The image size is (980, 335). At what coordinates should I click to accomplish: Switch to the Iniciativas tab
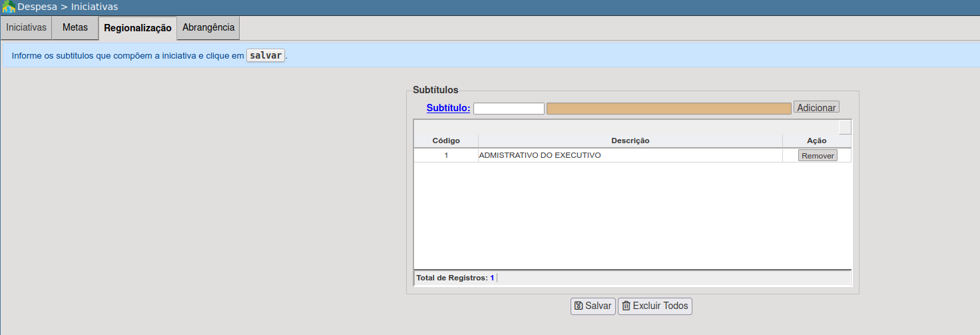27,28
